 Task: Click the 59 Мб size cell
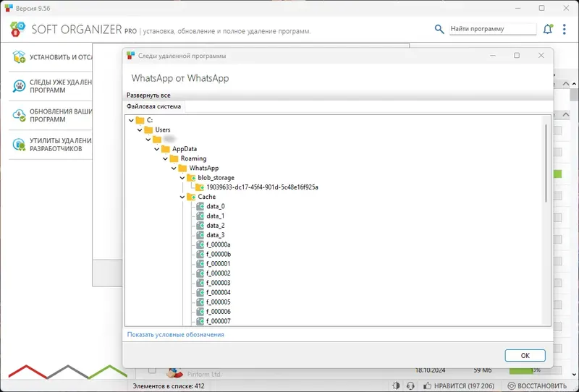482,370
